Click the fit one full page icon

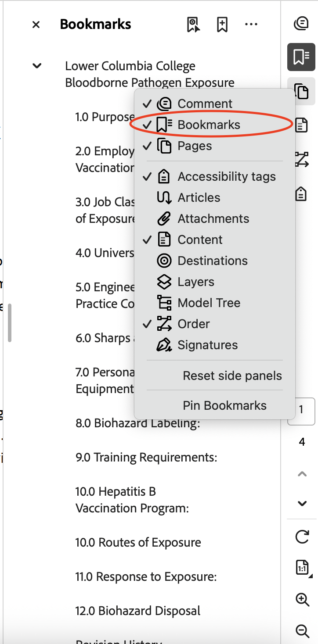302,567
